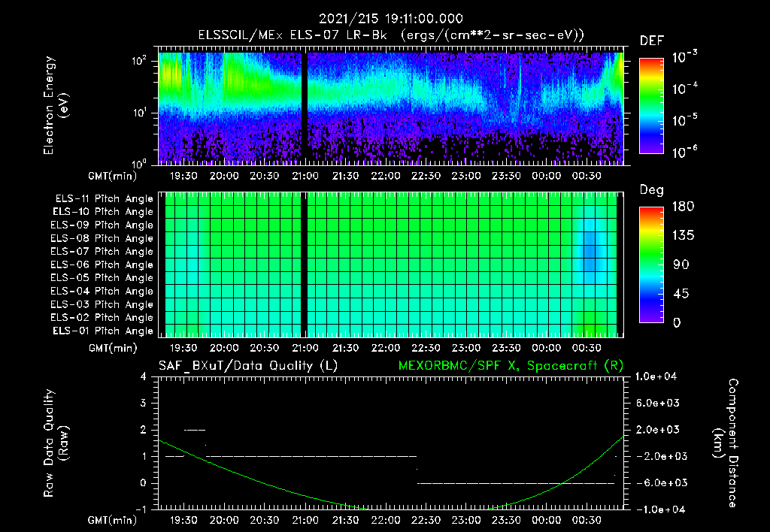Click the 10^-6 DEF scale value
The width and height of the screenshot is (770, 532).
(x=684, y=152)
